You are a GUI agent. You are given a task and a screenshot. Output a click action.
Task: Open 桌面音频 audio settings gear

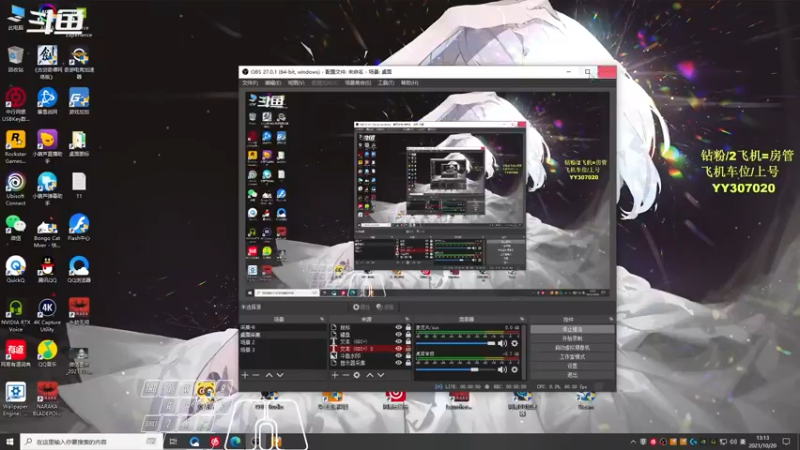click(514, 369)
